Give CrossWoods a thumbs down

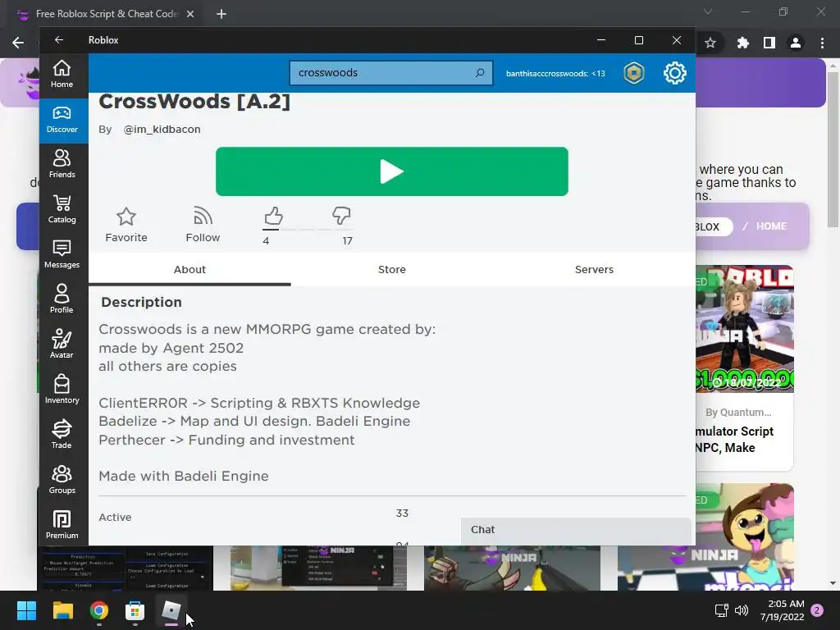point(341,216)
